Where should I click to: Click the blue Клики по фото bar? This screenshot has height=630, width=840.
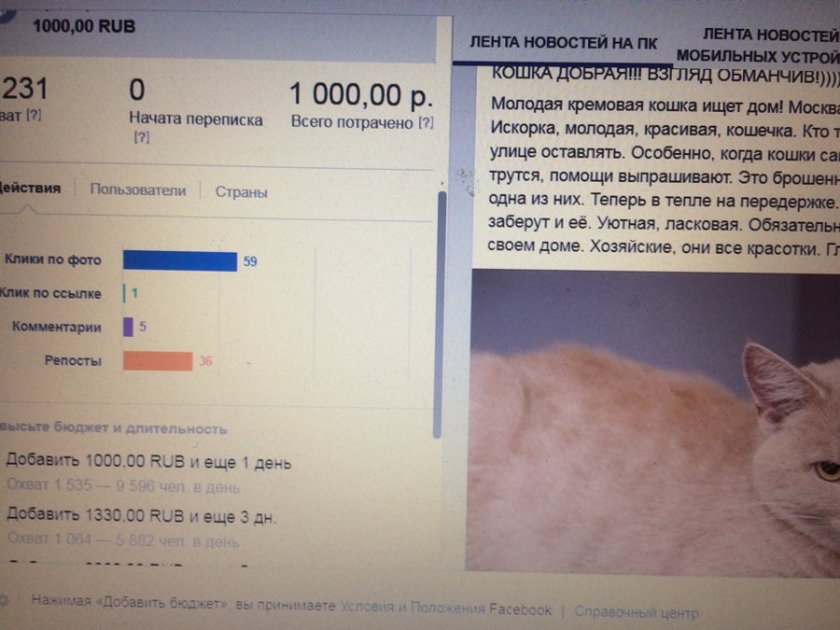(180, 261)
